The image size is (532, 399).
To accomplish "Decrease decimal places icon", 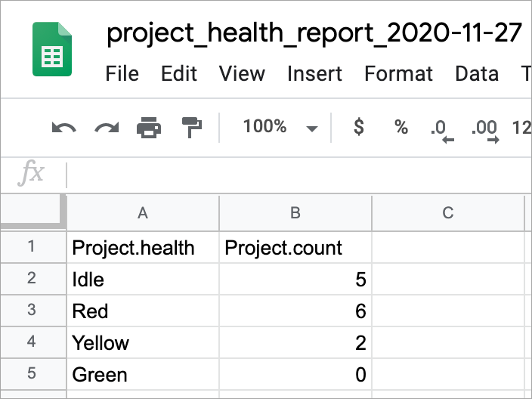I will (441, 129).
